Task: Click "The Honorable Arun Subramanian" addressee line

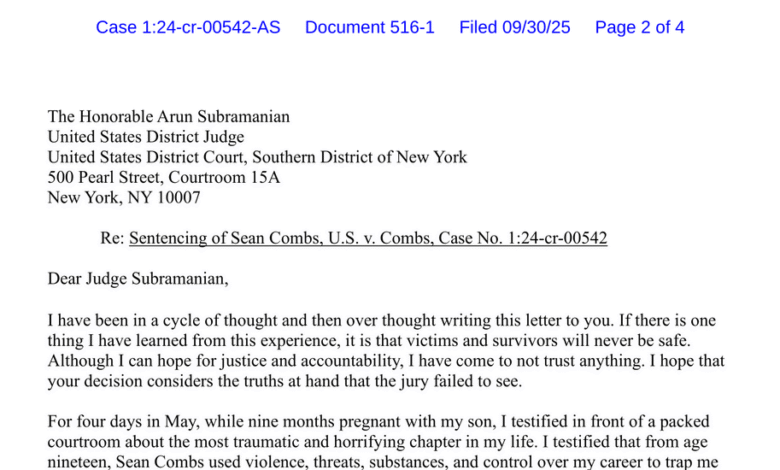Action: (169, 117)
